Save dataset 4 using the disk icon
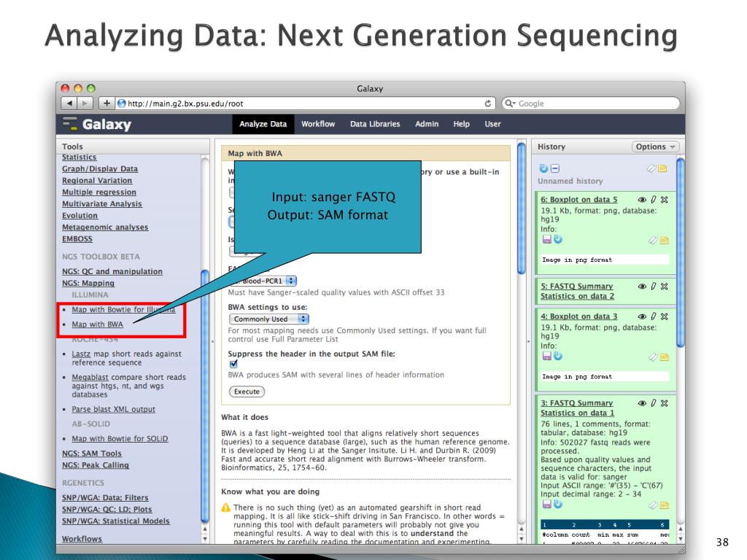The height and width of the screenshot is (560, 747). click(x=546, y=356)
